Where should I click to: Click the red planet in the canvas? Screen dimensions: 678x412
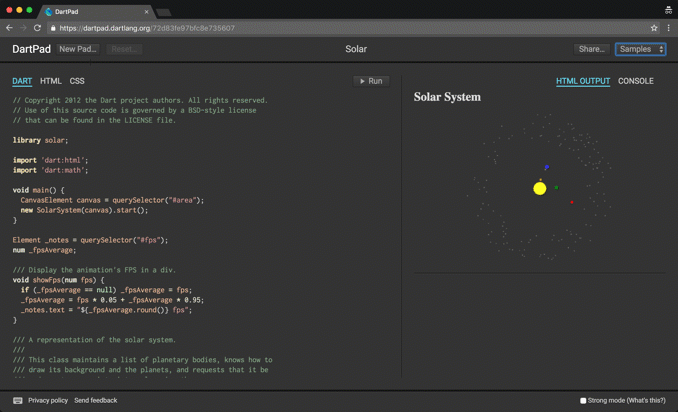click(572, 202)
